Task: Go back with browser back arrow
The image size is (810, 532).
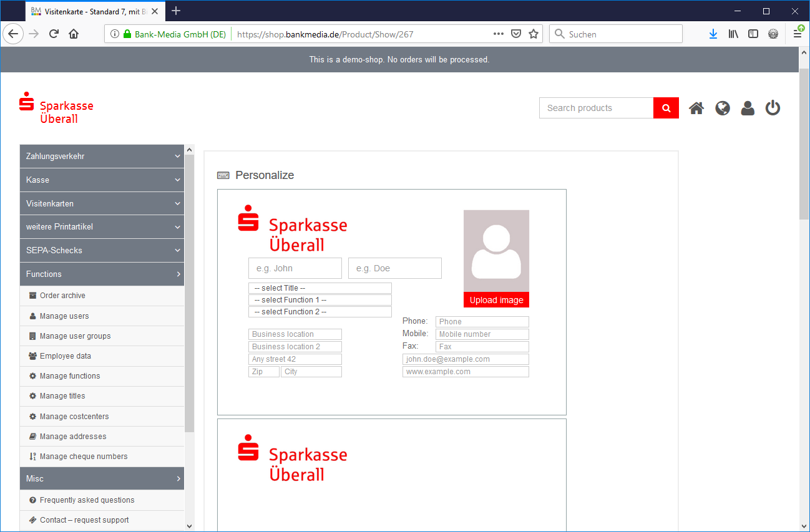Action: (x=13, y=34)
